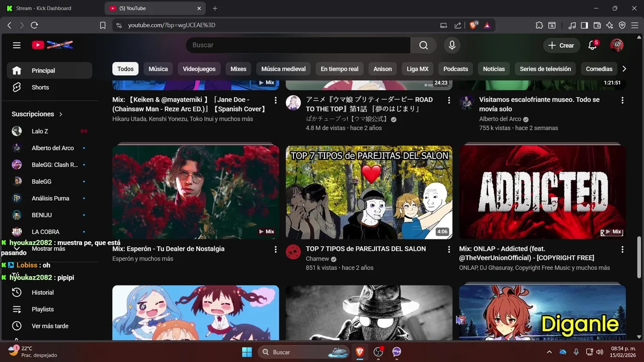Open the share page icon in address bar
644x362 pixels.
coord(458,25)
